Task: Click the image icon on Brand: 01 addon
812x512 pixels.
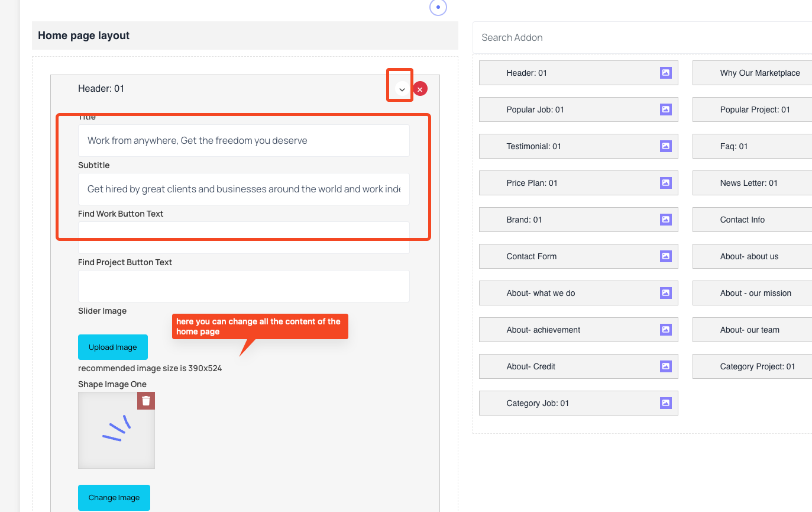Action: point(666,220)
